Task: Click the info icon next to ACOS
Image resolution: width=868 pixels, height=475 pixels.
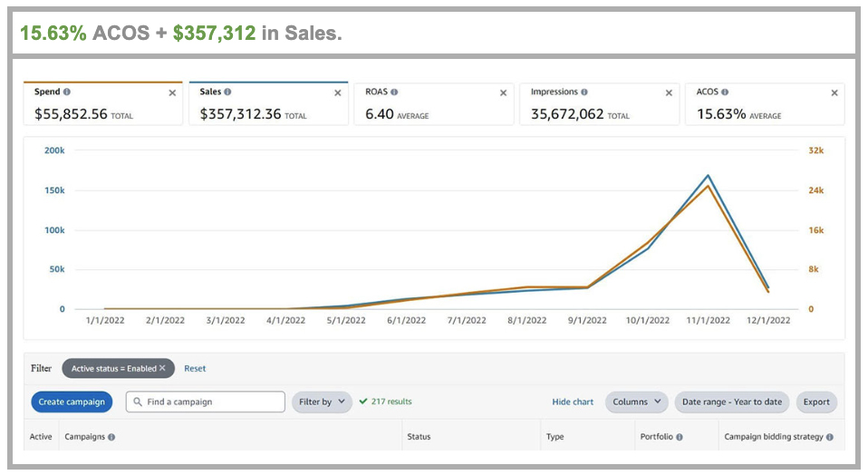Action: pyautogui.click(x=727, y=92)
